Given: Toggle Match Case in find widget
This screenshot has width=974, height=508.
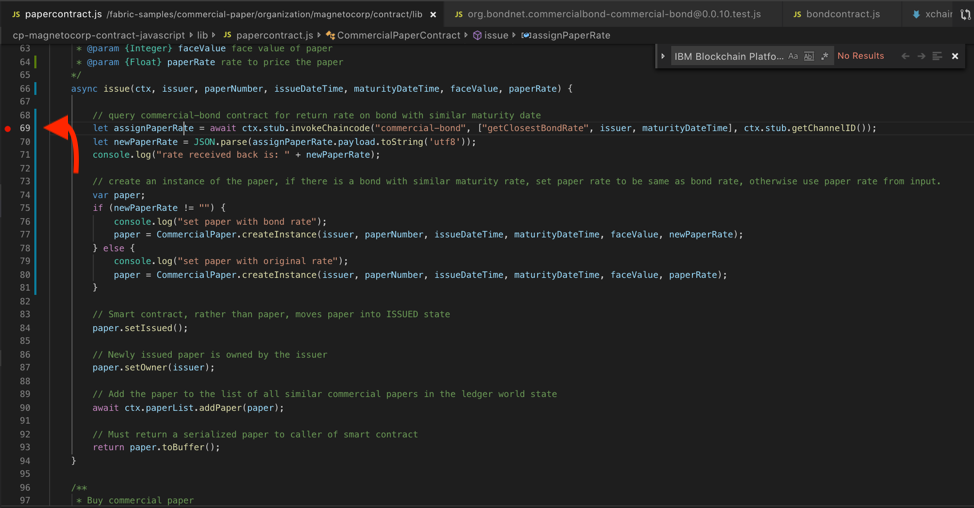Looking at the screenshot, I should pyautogui.click(x=793, y=57).
